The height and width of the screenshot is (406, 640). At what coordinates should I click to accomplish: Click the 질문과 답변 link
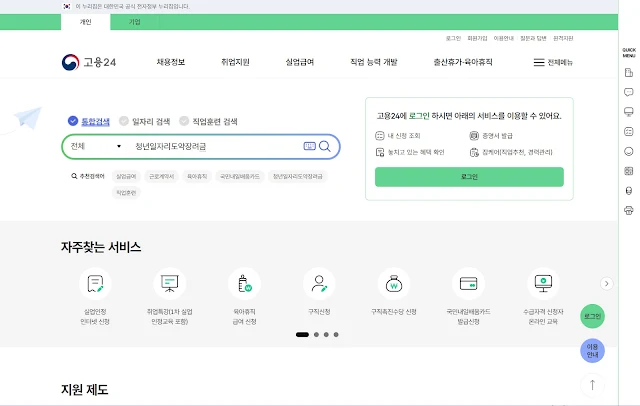click(533, 38)
